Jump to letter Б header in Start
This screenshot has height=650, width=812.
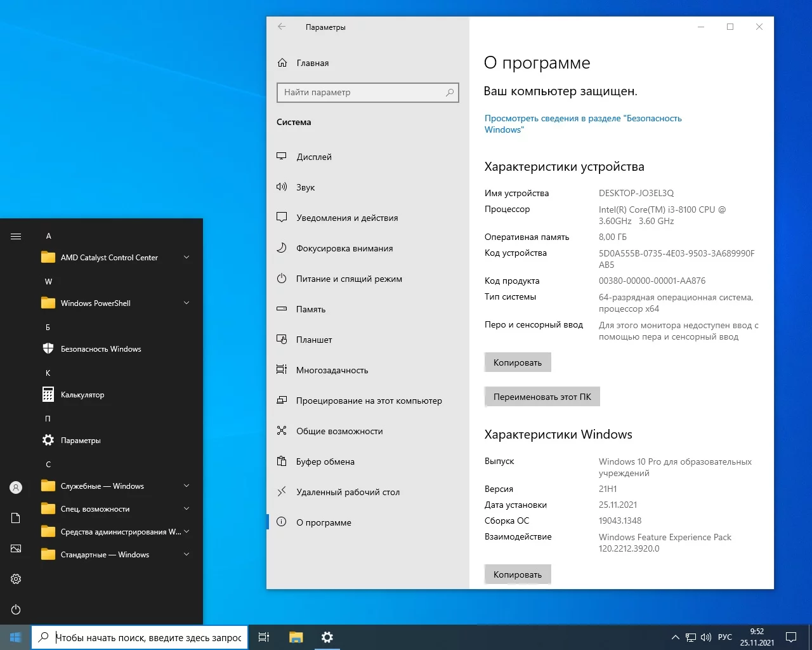pyautogui.click(x=48, y=327)
